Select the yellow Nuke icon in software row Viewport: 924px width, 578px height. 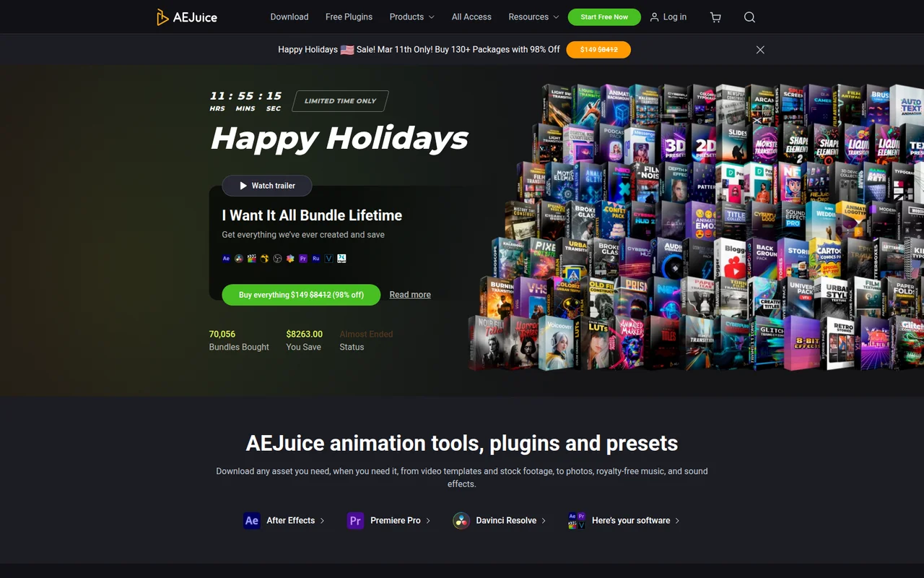click(x=265, y=258)
